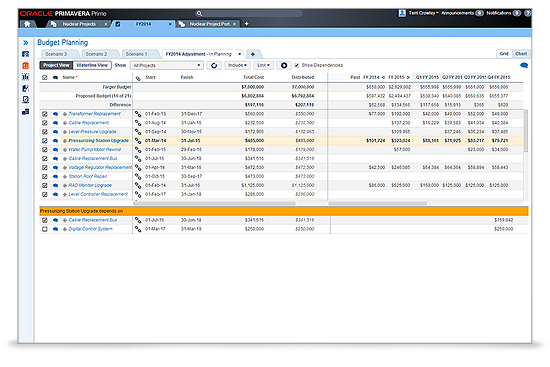
Task: Open the settings gear button
Action: click(x=284, y=65)
